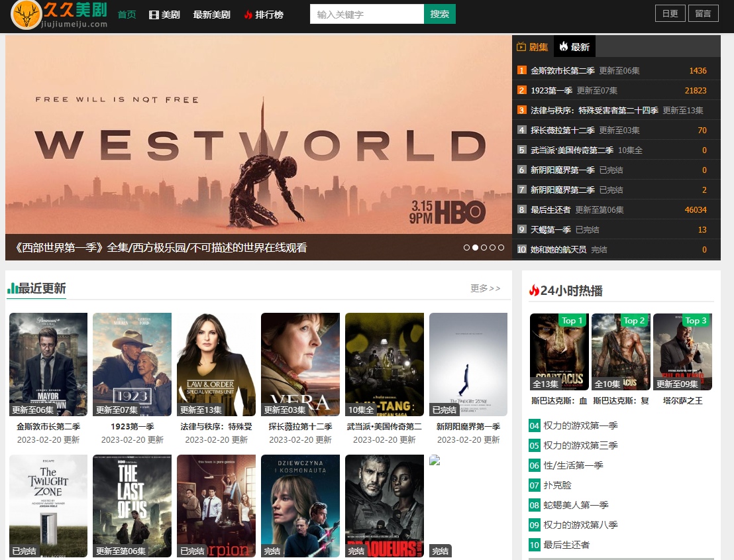
Task: Open 最新美剧 in the navigation bar
Action: click(212, 13)
